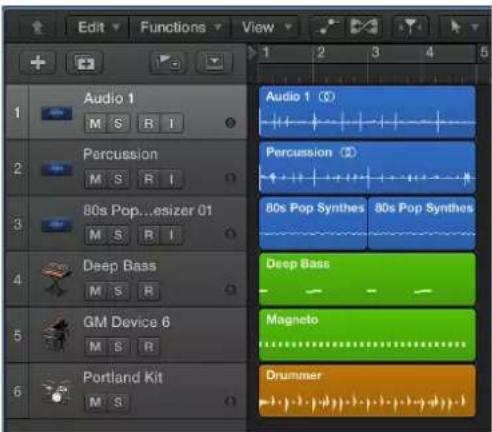Screen dimensions: 492x432
Task: Mute the Audio 1 track
Action: (95, 124)
